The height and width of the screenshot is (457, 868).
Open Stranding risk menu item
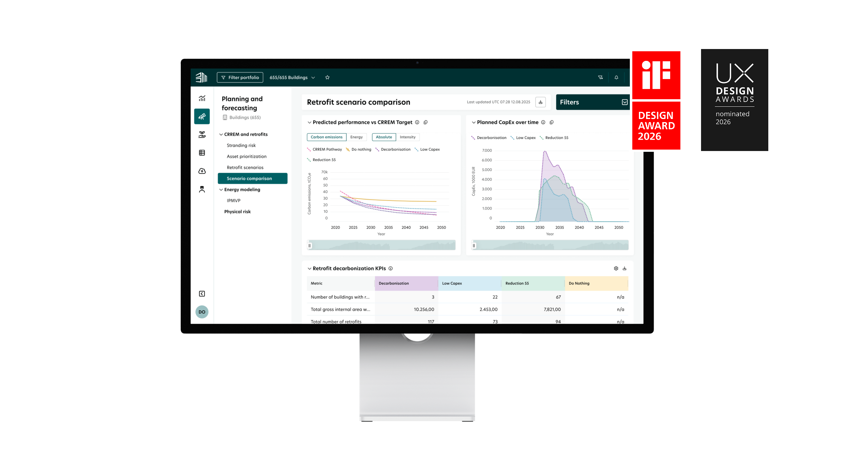241,145
